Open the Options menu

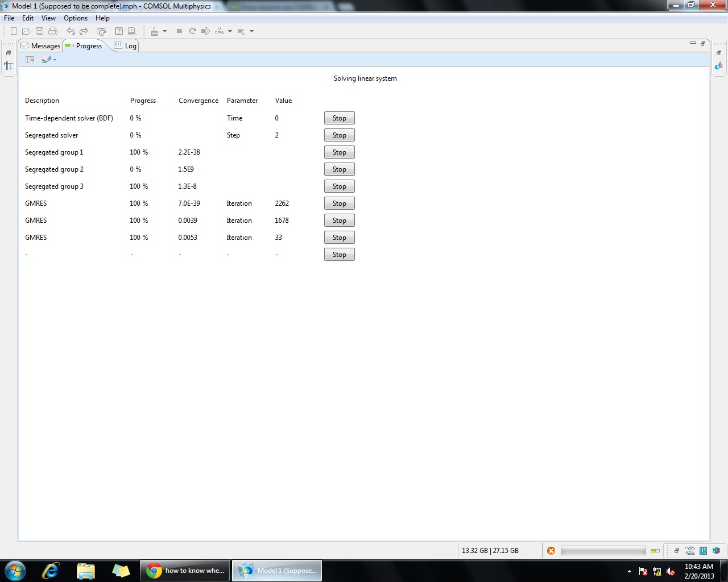tap(76, 18)
